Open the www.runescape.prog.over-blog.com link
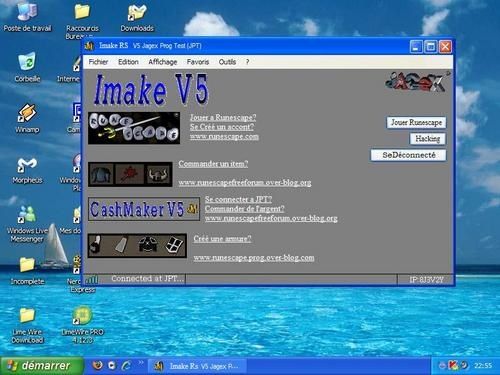 254,258
